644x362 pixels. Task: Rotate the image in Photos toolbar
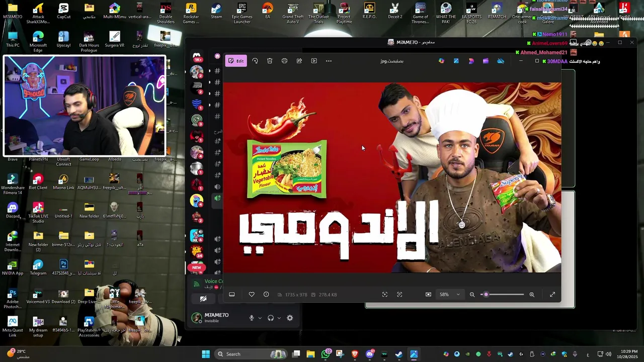click(x=255, y=61)
